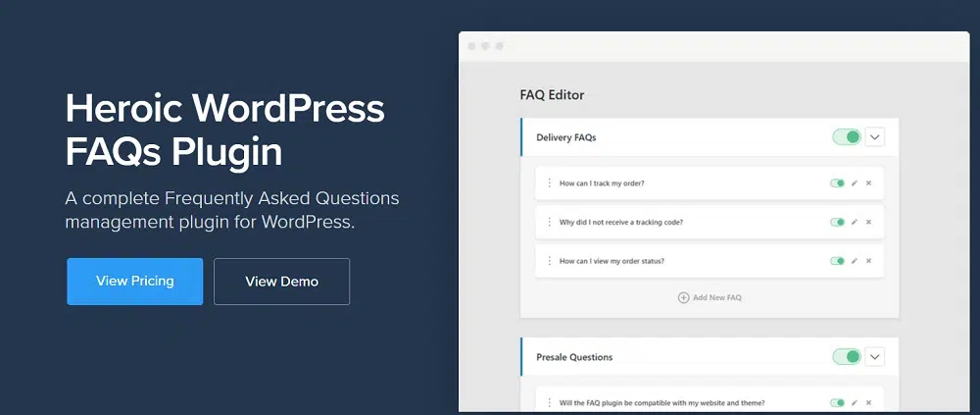
Task: Click the View Pricing button
Action: point(135,282)
